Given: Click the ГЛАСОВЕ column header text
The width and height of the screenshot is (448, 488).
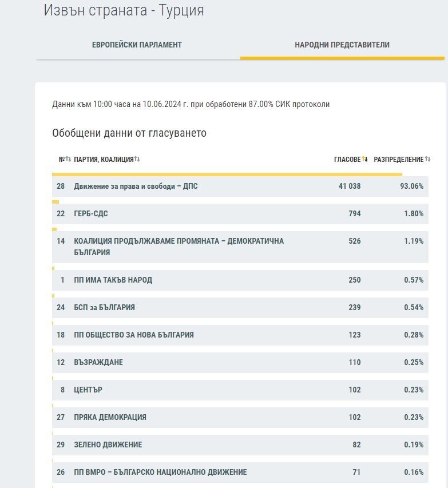Looking at the screenshot, I should (347, 160).
